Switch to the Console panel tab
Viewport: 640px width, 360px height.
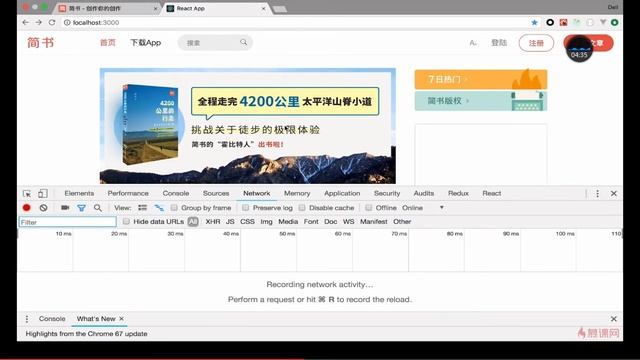176,193
